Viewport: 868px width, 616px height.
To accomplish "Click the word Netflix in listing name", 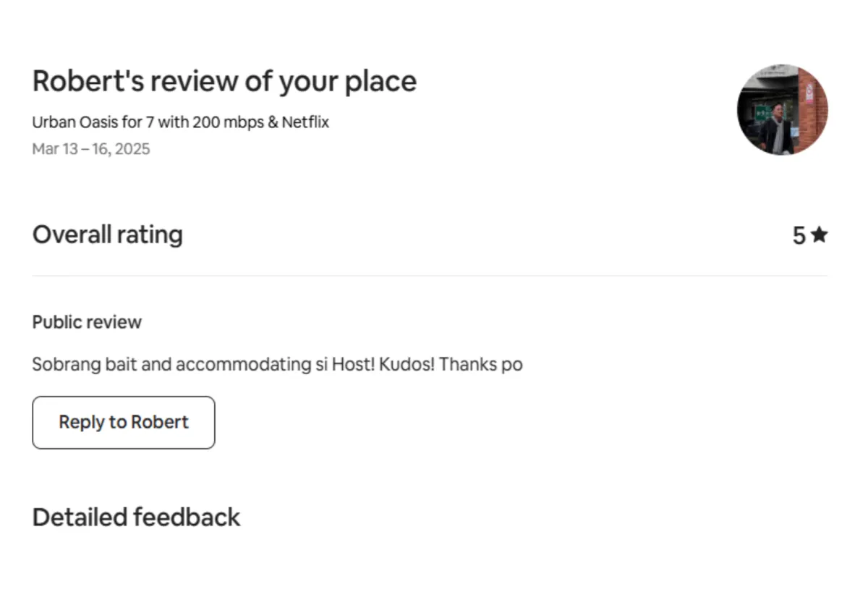I will tap(305, 122).
